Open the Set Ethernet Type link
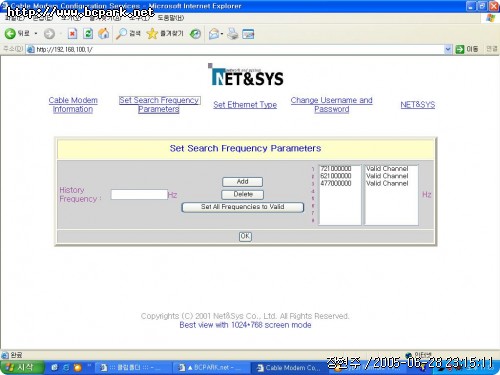The width and height of the screenshot is (500, 375). [245, 105]
